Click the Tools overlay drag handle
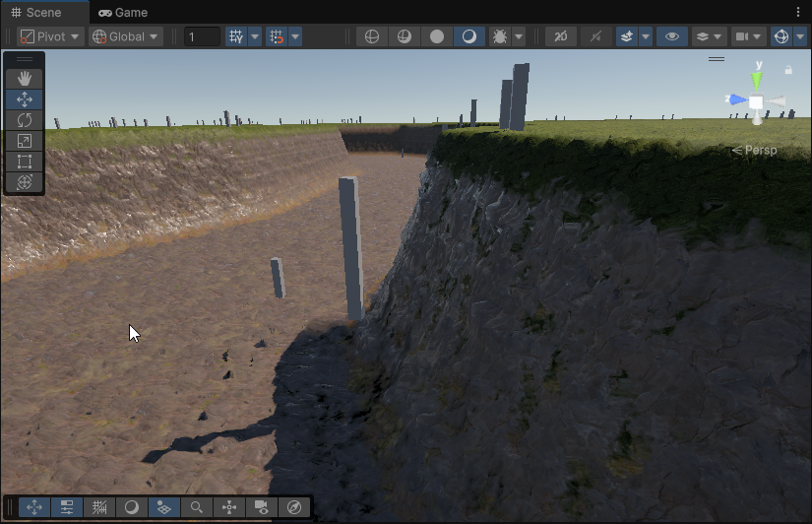The width and height of the screenshot is (812, 524). coord(25,59)
